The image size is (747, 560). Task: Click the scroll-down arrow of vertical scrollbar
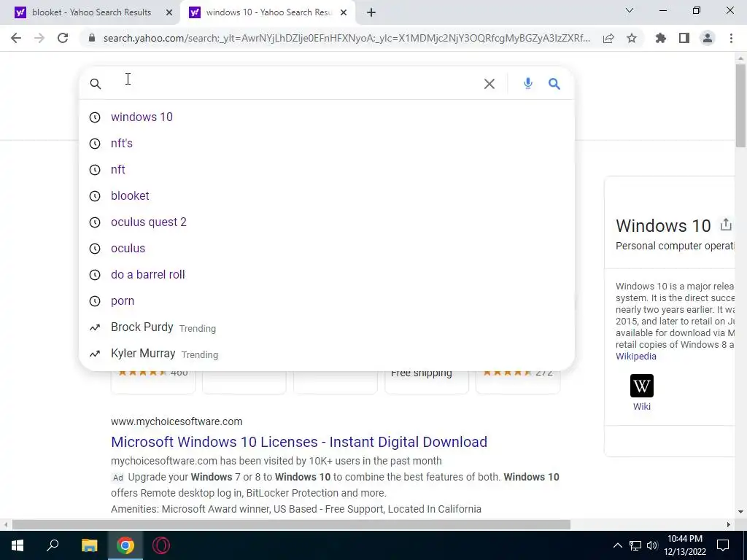pos(740,513)
